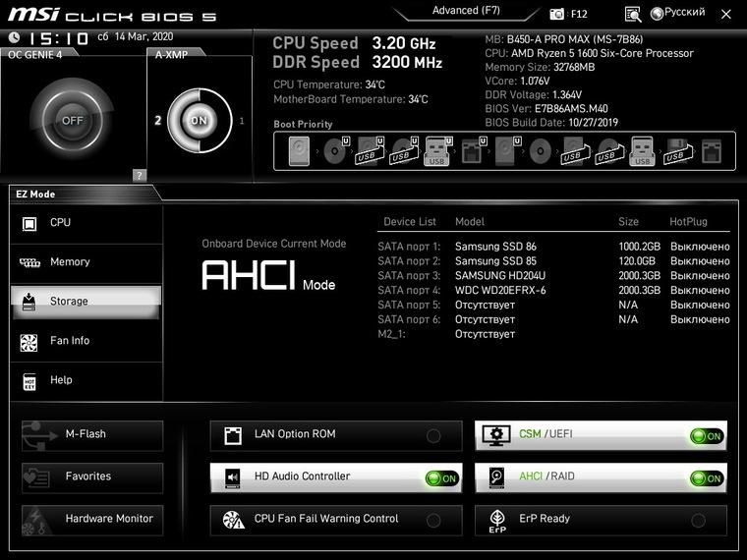Take a screenshot with the F12 camera icon
Viewport: 747px width, 560px height.
click(x=556, y=14)
